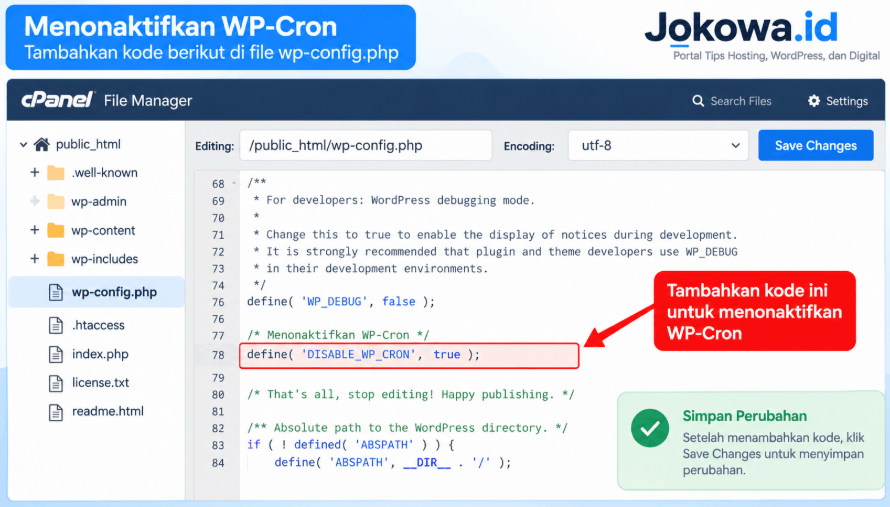Click the line if ( ! defined( 'ABSPATH' ) )

point(351,445)
